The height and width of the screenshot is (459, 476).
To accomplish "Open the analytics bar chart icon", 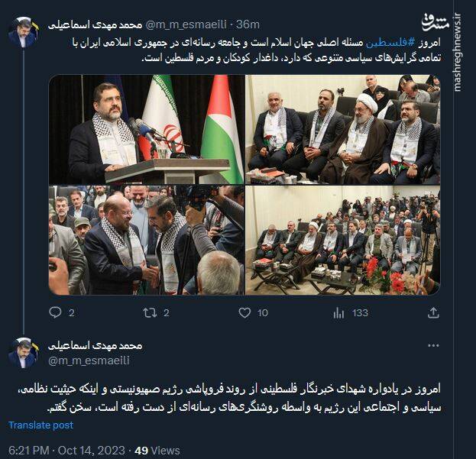I will [x=338, y=312].
